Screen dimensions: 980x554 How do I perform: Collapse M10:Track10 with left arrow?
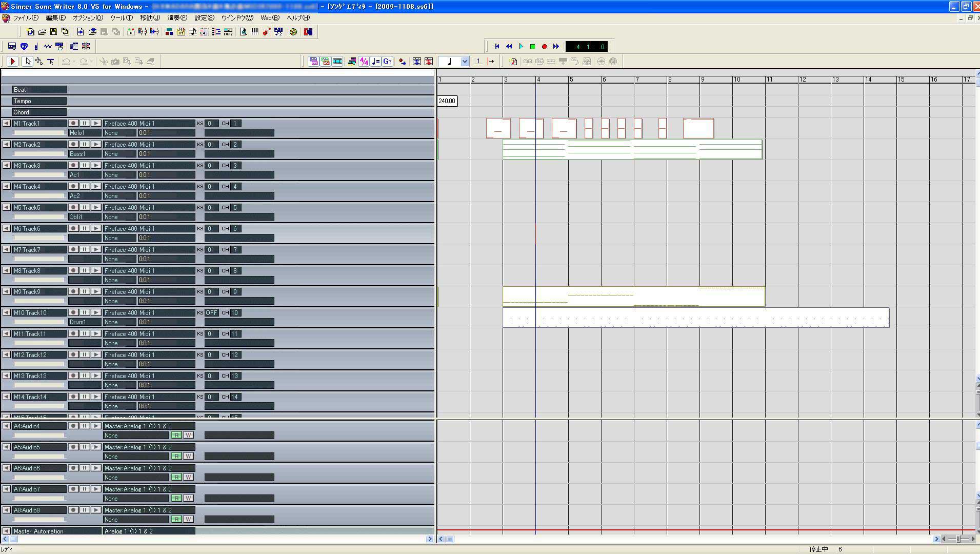tap(6, 312)
